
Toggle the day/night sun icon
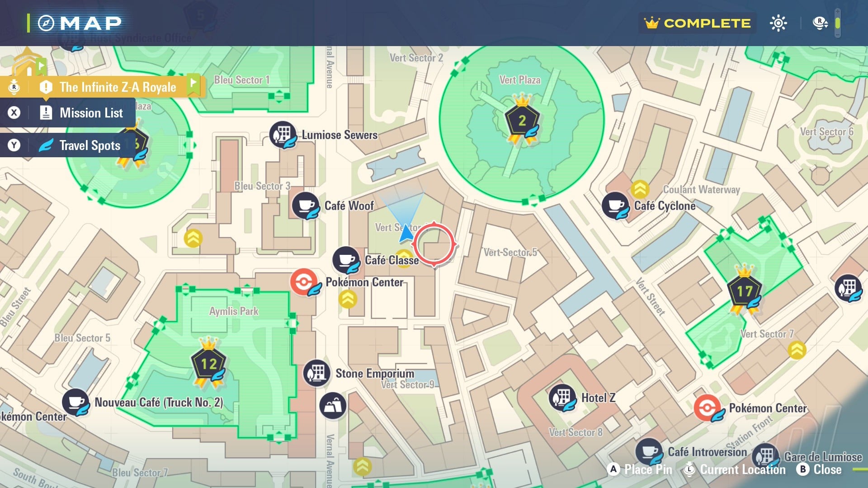(x=778, y=23)
